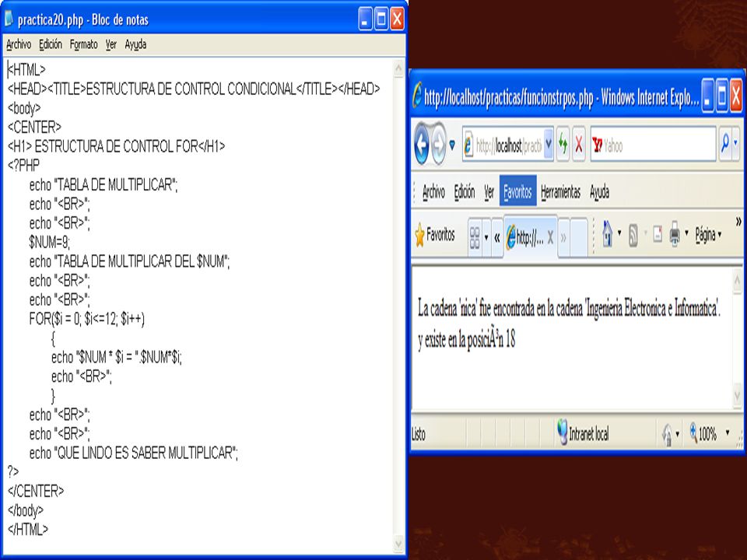Click the Print icon
The height and width of the screenshot is (560, 747).
675,234
